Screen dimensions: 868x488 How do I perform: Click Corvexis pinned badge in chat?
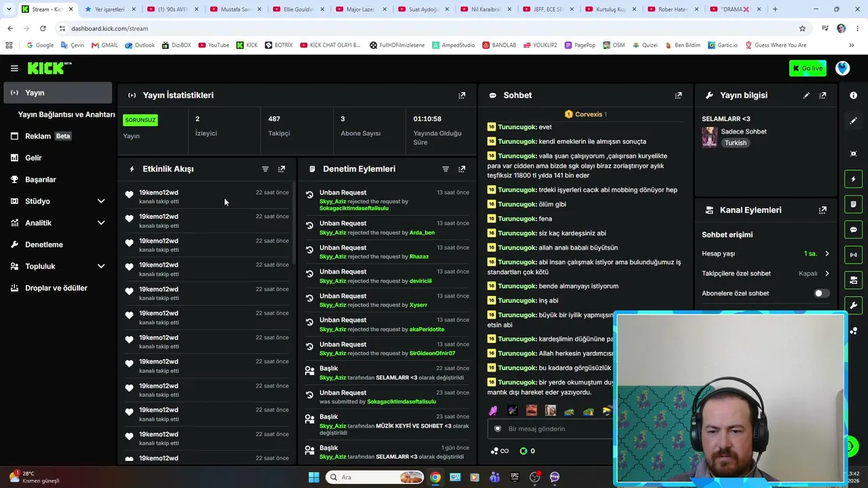pyautogui.click(x=585, y=115)
